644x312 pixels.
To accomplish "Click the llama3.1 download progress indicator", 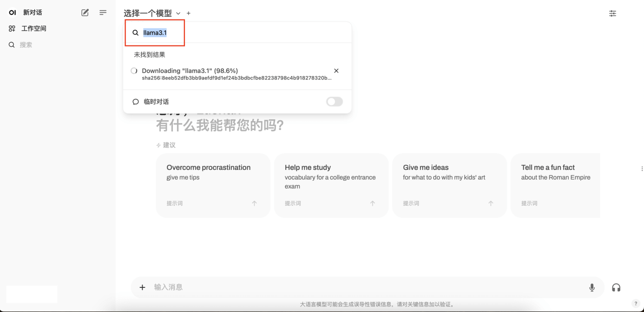I will pos(133,71).
